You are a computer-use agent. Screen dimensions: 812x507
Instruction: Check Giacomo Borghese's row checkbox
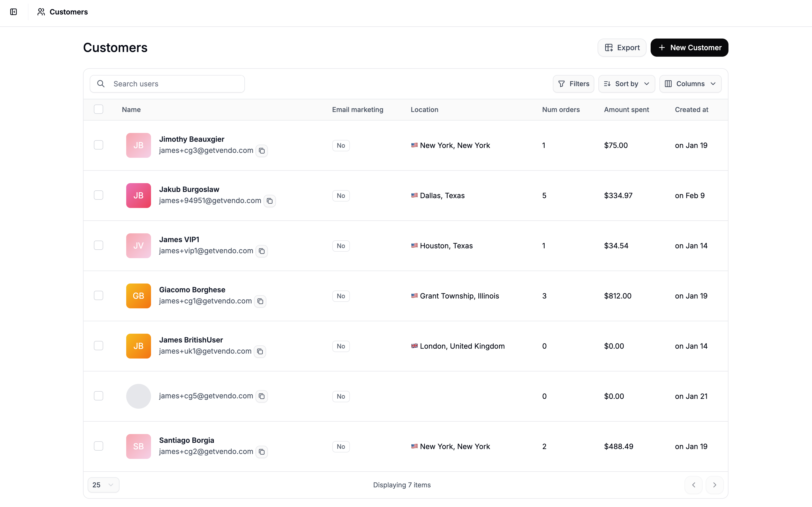[99, 295]
